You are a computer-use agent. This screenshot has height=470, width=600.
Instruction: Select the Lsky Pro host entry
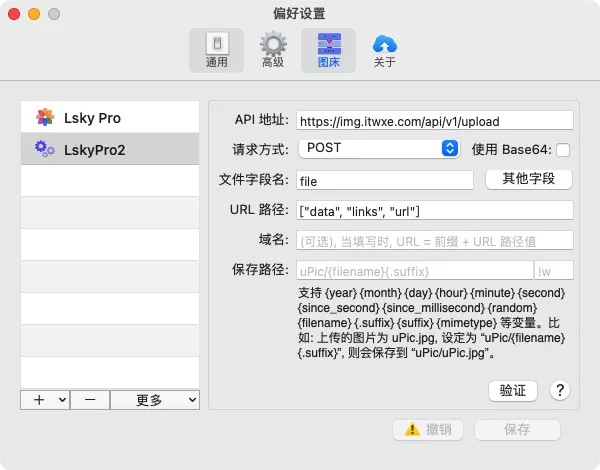110,117
